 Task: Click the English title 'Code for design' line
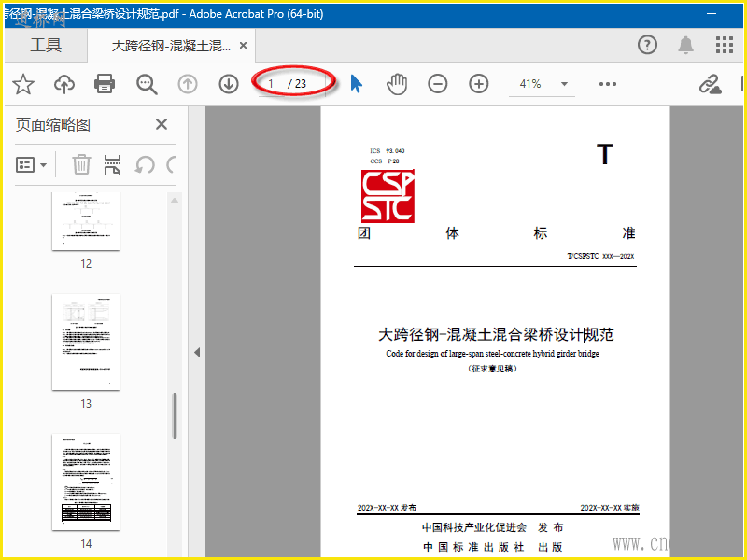tap(492, 354)
